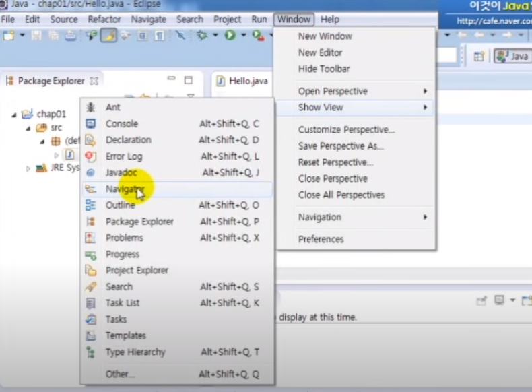The height and width of the screenshot is (392, 532).
Task: Show the Tasks view
Action: (177, 319)
